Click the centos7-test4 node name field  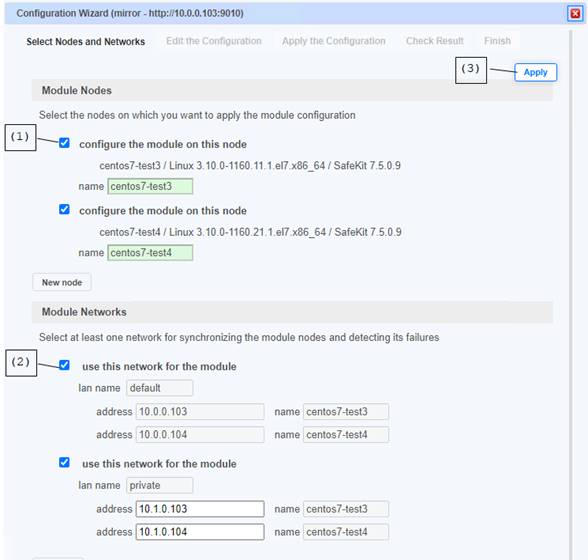click(150, 253)
